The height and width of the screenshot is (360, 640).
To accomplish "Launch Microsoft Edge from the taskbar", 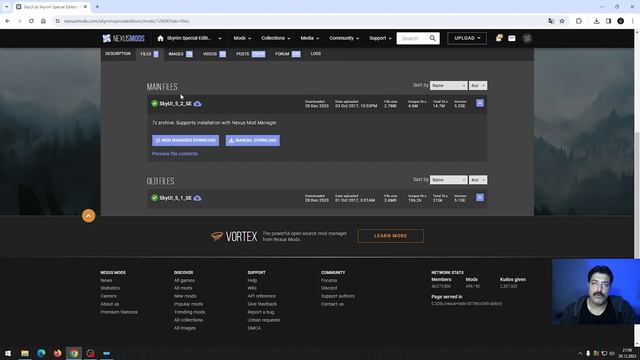I will point(41,353).
